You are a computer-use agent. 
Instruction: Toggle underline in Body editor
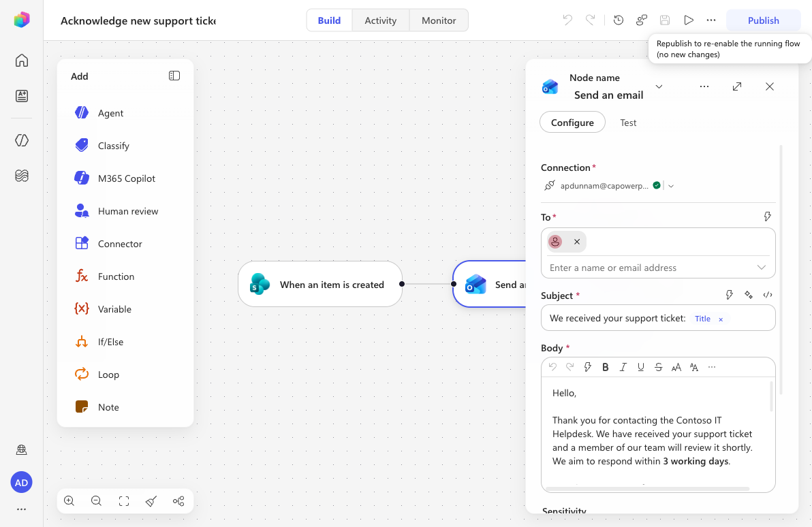coord(640,367)
